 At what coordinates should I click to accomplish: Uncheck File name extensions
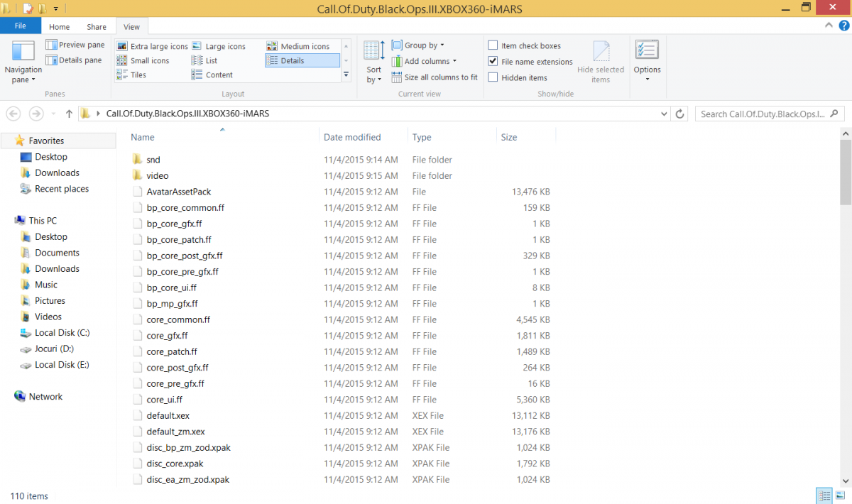493,62
